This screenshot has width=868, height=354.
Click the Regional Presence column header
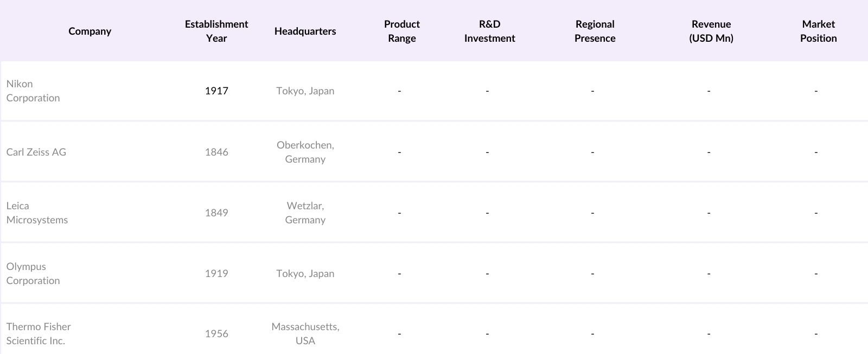595,31
